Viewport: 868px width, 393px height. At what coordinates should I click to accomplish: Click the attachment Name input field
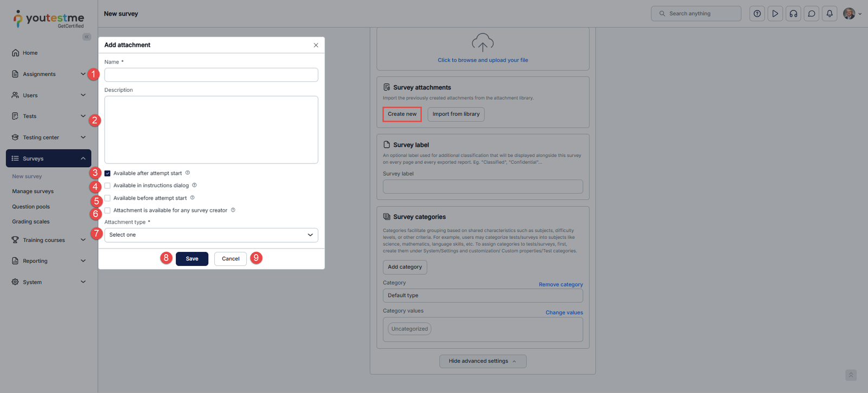tap(211, 75)
